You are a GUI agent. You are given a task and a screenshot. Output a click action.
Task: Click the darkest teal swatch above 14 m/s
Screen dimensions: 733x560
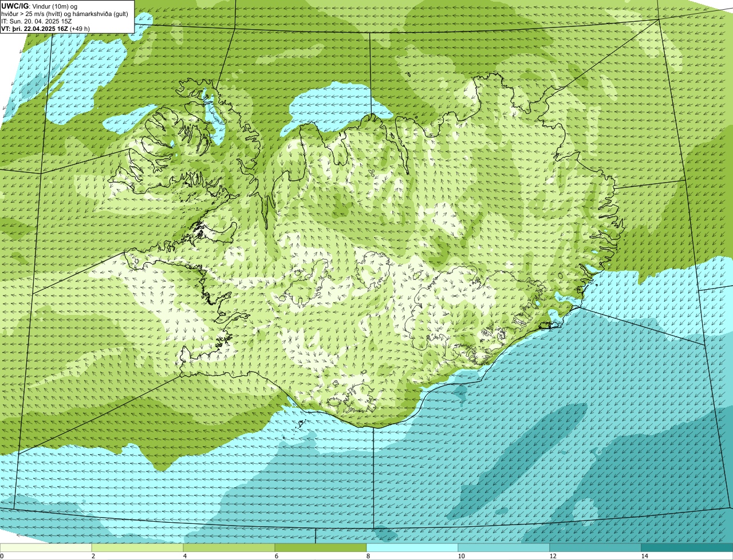(x=687, y=547)
